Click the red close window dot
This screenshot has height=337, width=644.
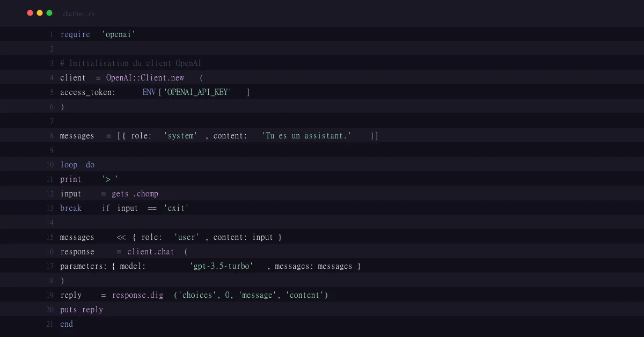tap(30, 13)
